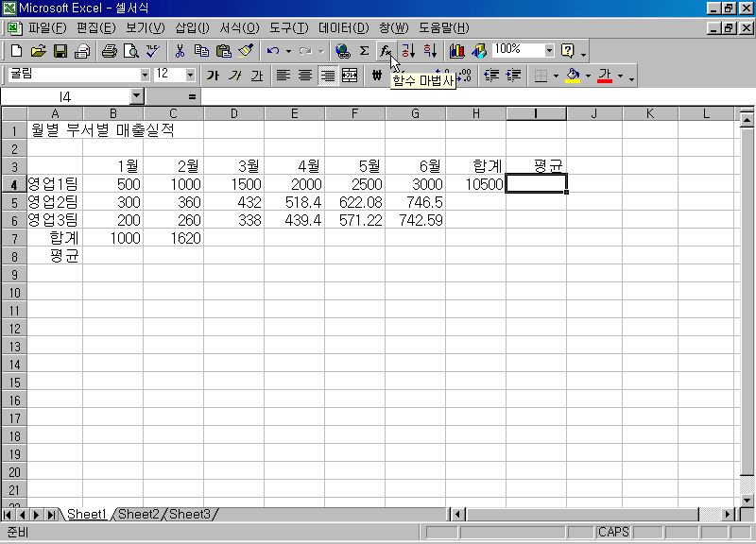Run the spelling check icon

click(x=153, y=51)
